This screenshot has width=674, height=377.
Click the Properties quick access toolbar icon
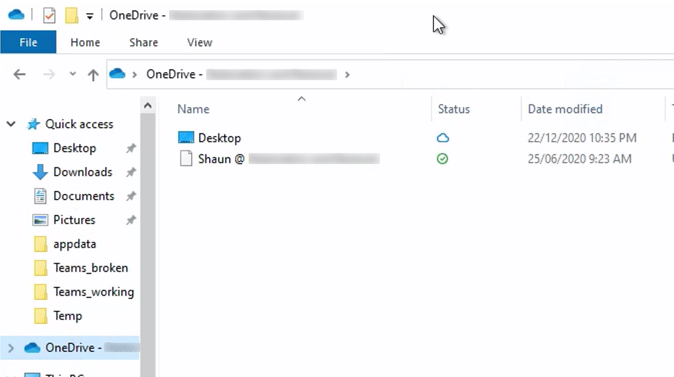49,15
